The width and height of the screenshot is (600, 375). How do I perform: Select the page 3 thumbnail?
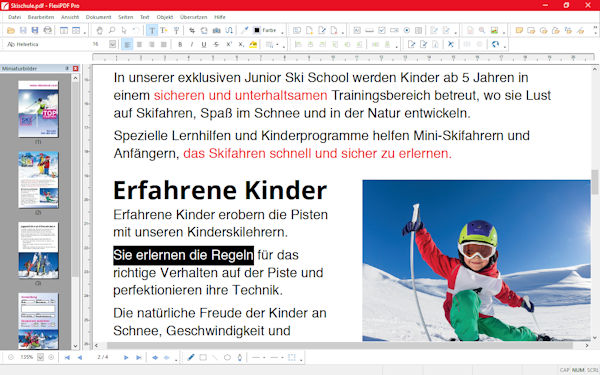38,250
